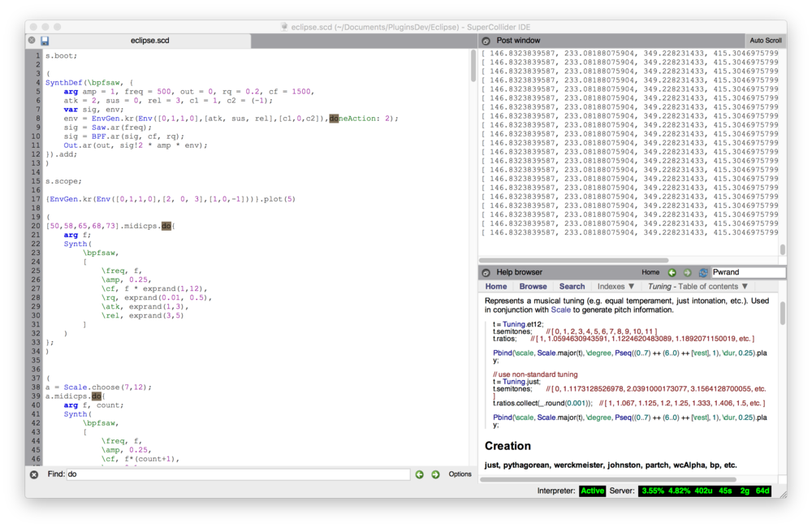
Task: Open the Search link in help page
Action: 572,287
